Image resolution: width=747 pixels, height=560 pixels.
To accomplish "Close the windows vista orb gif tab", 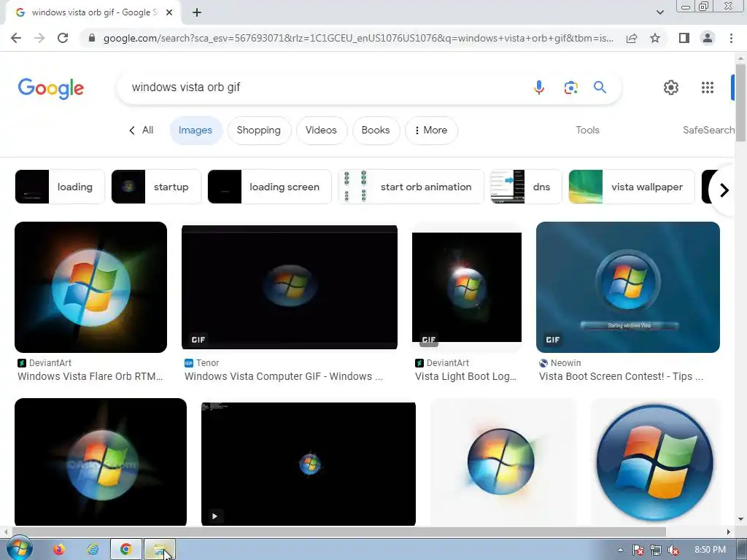I will 169,12.
